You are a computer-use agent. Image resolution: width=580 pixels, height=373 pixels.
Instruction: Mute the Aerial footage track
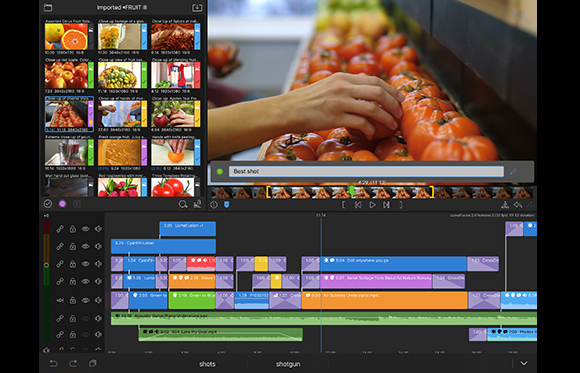click(98, 282)
